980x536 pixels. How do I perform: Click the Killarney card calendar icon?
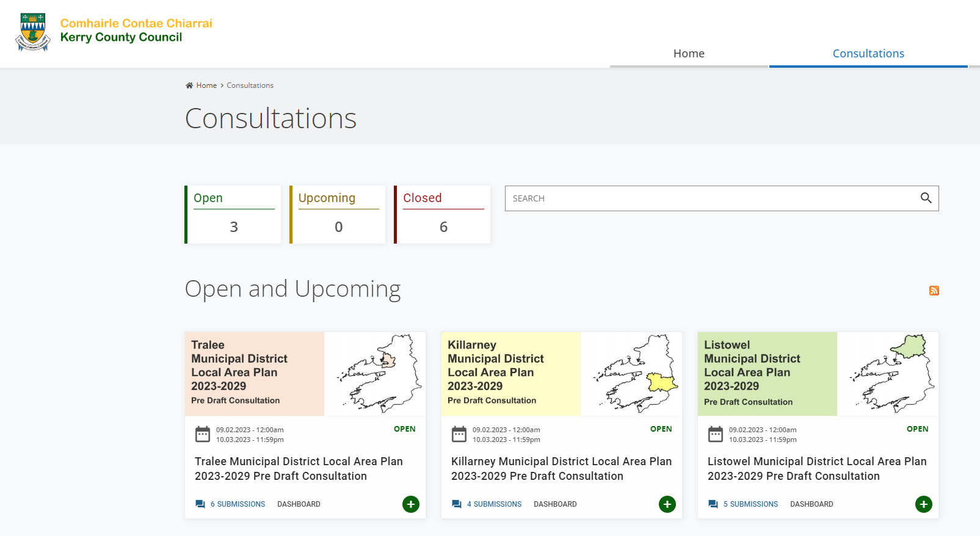point(459,434)
